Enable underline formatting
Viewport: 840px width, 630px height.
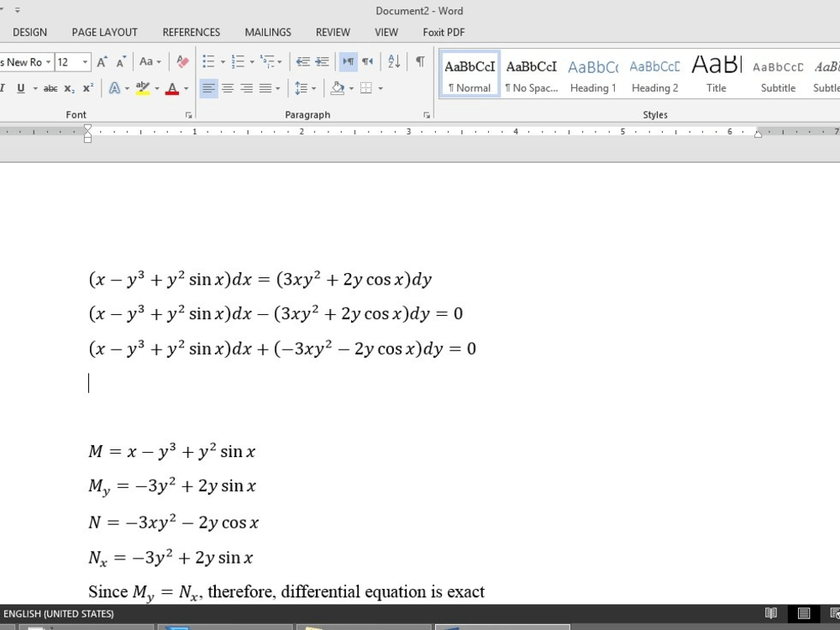tap(20, 87)
